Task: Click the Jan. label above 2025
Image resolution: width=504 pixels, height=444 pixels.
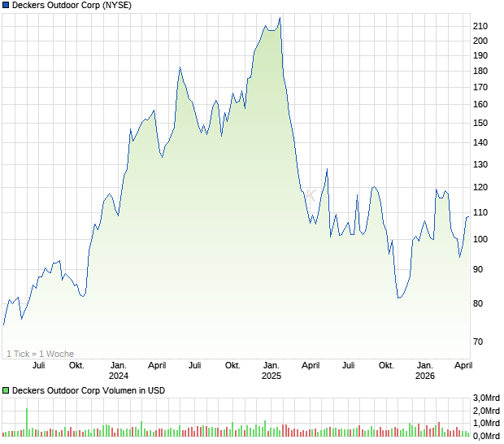Action: click(272, 366)
